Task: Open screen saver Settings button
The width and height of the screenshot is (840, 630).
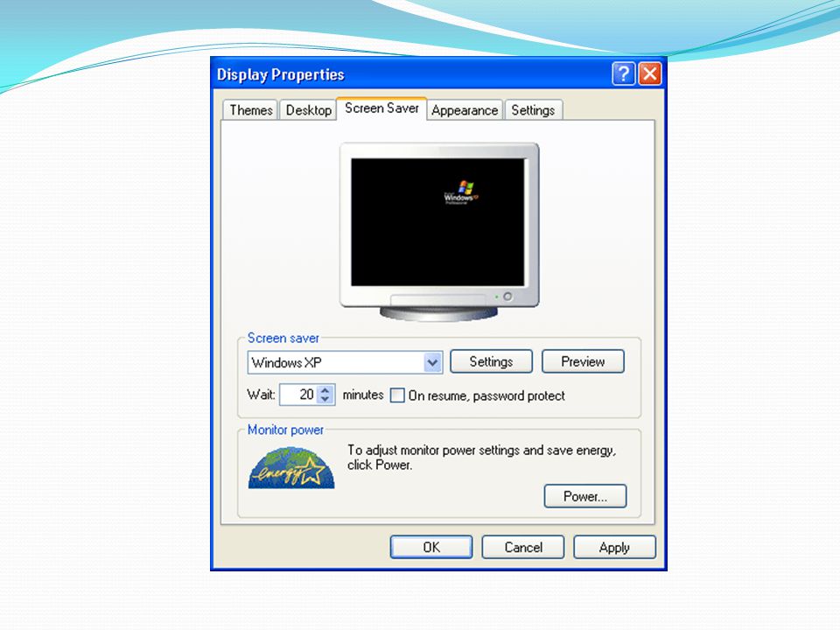Action: 491,361
